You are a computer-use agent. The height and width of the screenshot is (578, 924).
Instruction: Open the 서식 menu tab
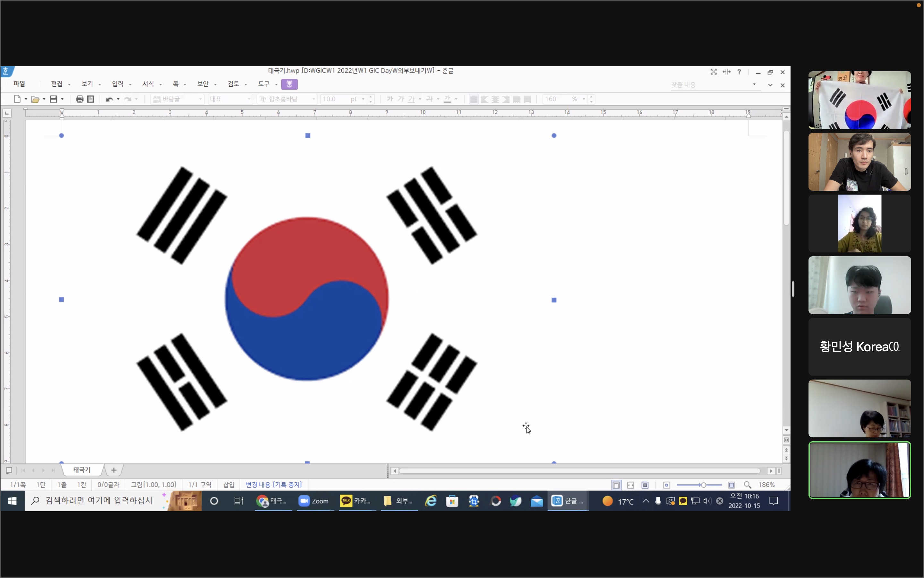click(148, 84)
